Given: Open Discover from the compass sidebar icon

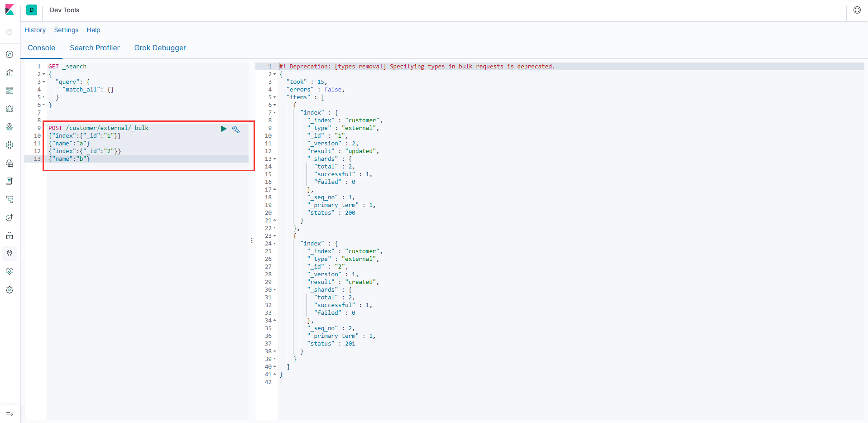Looking at the screenshot, I should 10,54.
